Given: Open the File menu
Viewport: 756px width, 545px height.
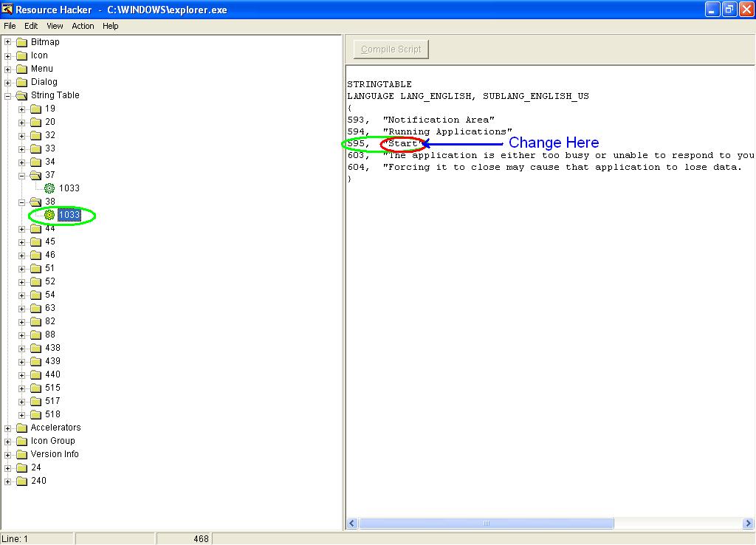Looking at the screenshot, I should pyautogui.click(x=10, y=26).
